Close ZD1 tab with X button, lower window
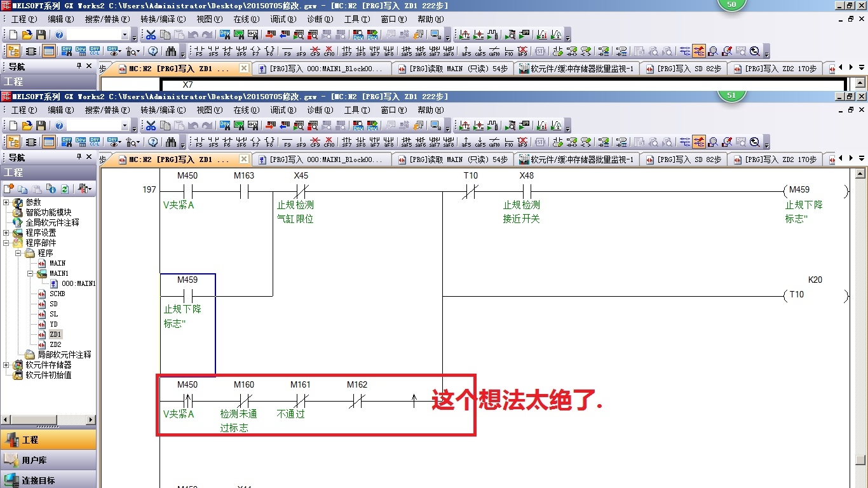The height and width of the screenshot is (488, 868). coord(244,159)
